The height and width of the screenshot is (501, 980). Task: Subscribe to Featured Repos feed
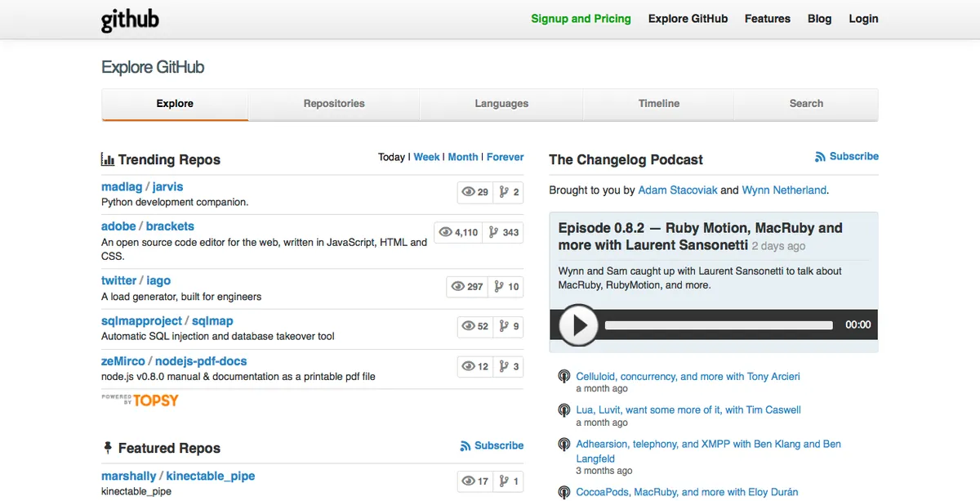(492, 445)
